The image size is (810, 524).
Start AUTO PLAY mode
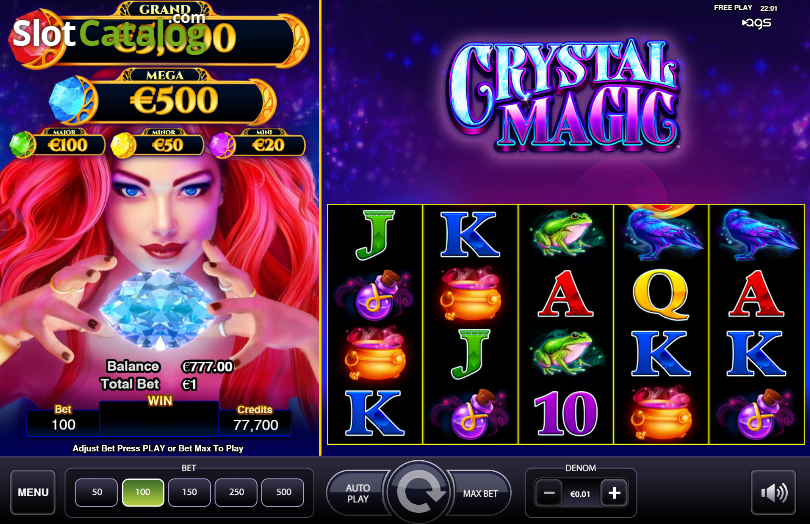coord(357,493)
